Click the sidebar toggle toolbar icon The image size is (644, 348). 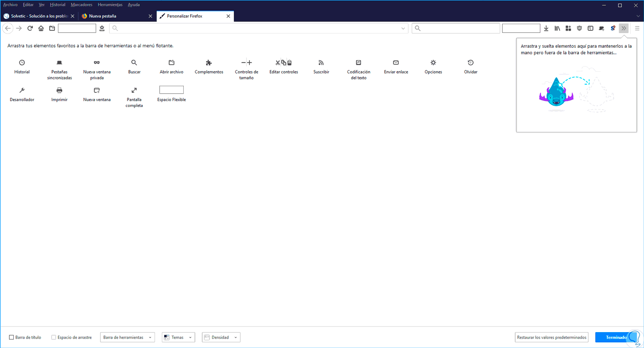click(590, 28)
